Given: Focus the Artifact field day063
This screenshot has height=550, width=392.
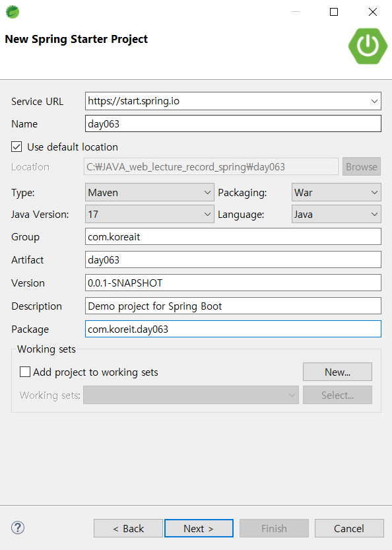Looking at the screenshot, I should point(233,260).
